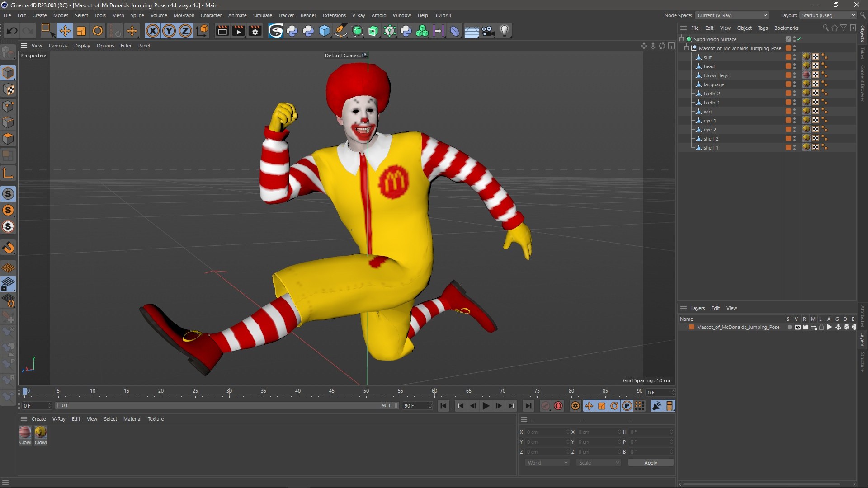Click Render View clapperboard icon
Viewport: 868px width, 488px height.
222,31
